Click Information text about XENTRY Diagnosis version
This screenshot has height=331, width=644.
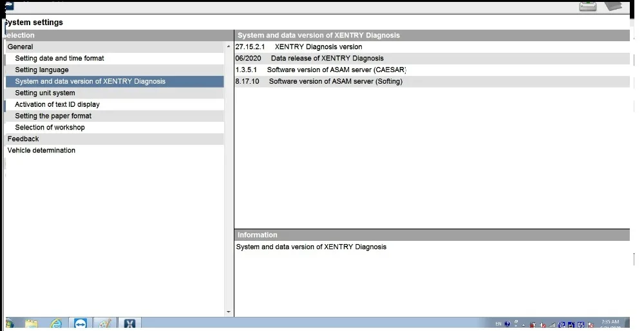pos(311,247)
